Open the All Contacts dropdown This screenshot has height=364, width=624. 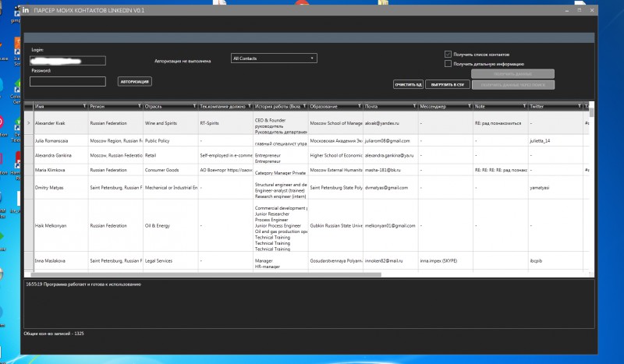274,58
